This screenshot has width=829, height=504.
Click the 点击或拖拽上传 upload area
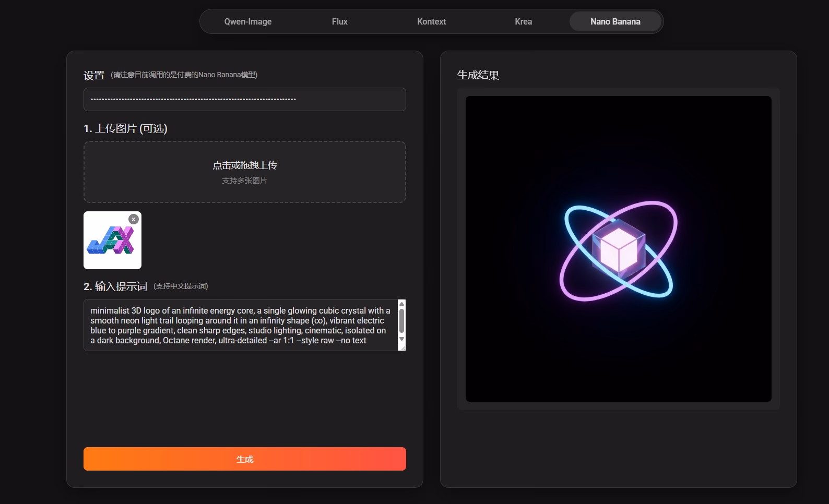244,172
